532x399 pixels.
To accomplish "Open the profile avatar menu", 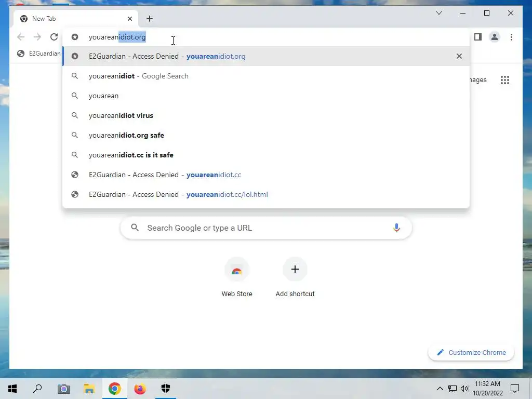I will (x=495, y=37).
